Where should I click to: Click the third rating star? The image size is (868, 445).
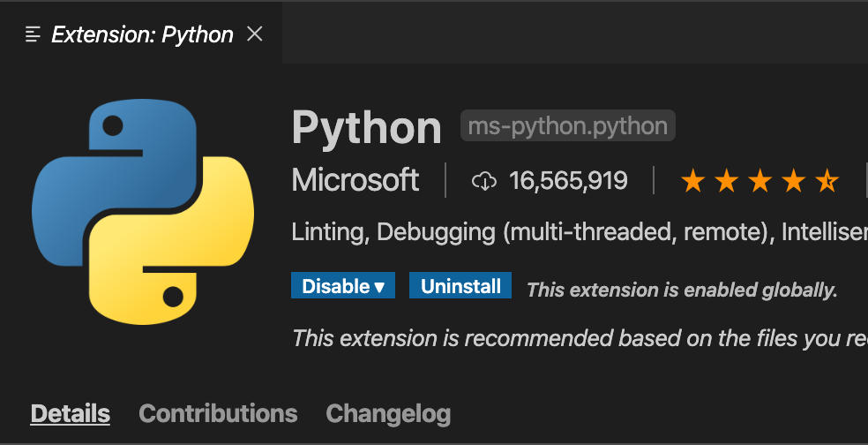click(x=759, y=182)
